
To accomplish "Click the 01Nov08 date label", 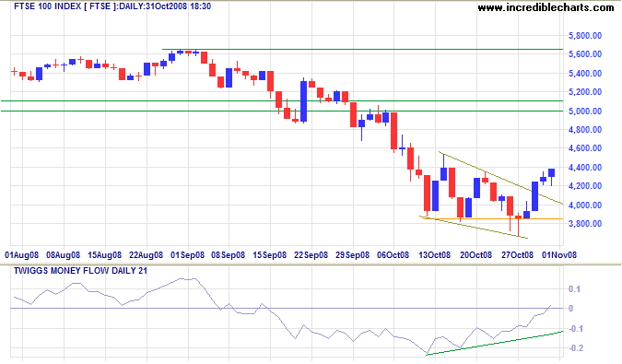I will click(x=559, y=255).
